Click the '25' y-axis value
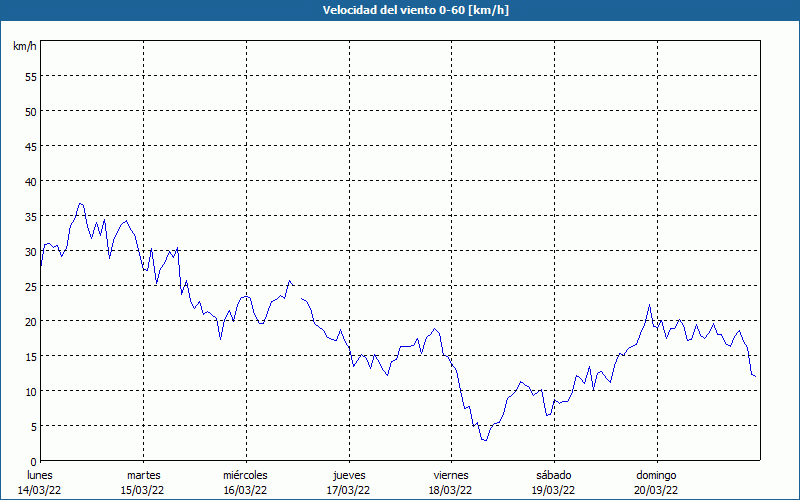Screen dimensions: 800x500 [x=31, y=286]
